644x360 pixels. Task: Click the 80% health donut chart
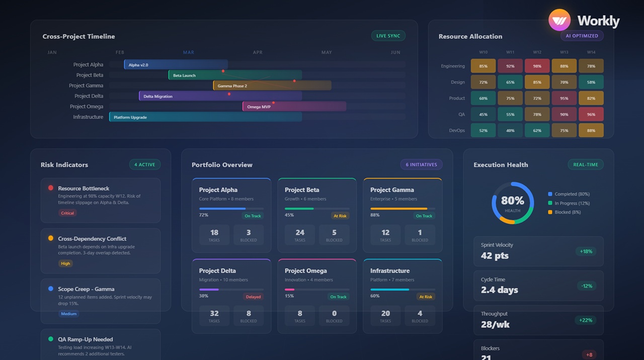point(512,203)
